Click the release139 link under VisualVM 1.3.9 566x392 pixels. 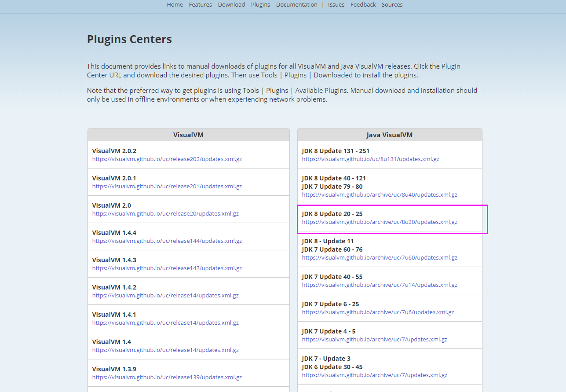pos(167,377)
